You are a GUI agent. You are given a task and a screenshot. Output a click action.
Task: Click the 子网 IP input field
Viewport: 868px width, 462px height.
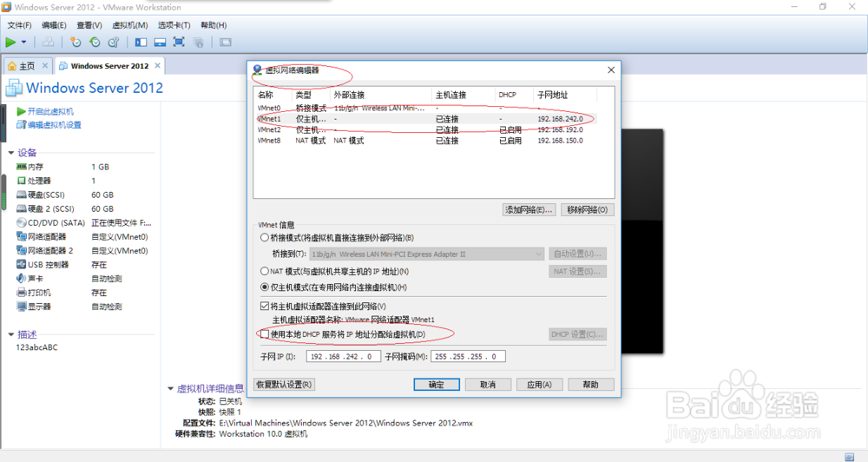coord(343,356)
